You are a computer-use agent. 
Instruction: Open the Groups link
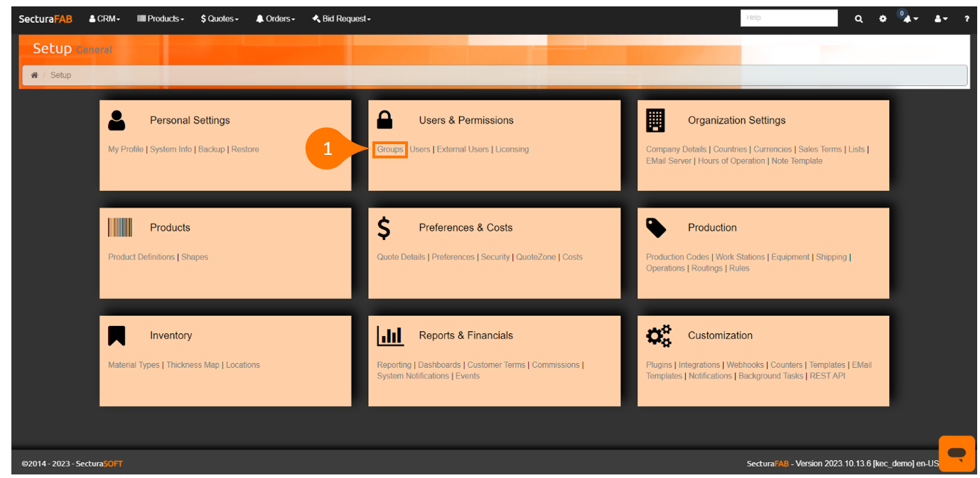(x=389, y=150)
